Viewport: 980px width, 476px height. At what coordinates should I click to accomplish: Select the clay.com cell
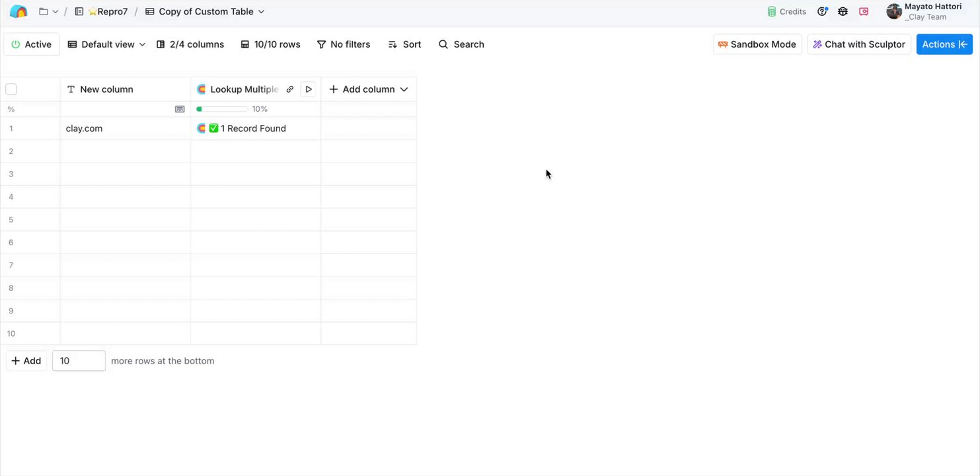(x=126, y=128)
